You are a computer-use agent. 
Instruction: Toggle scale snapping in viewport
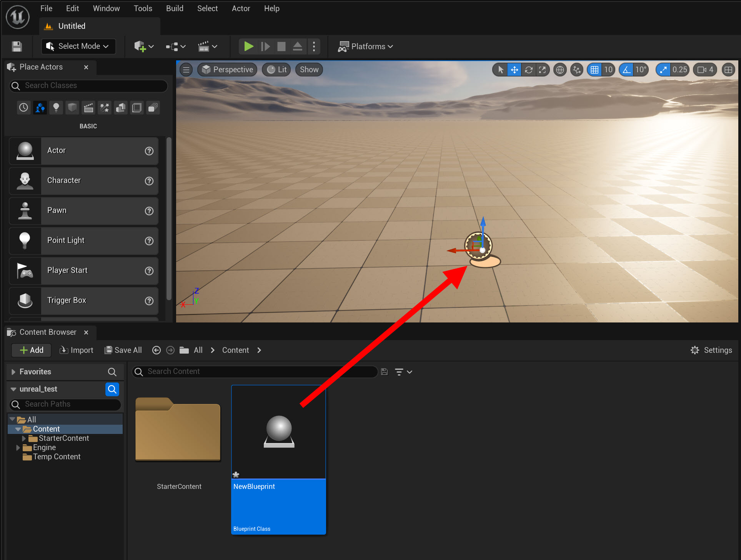(x=663, y=70)
